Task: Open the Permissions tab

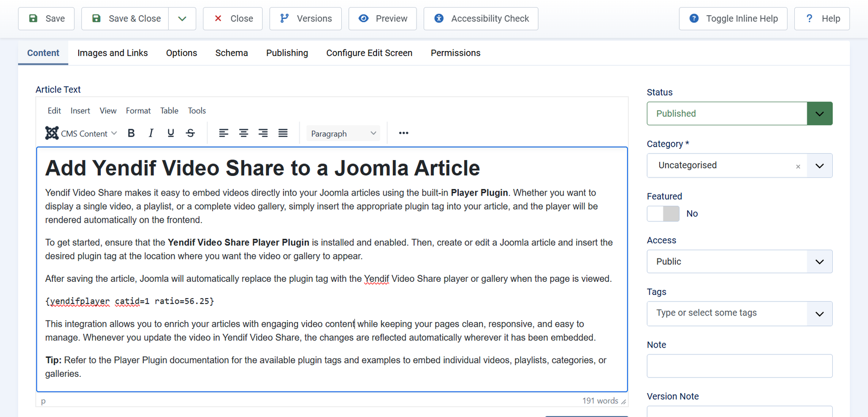Action: click(x=456, y=53)
